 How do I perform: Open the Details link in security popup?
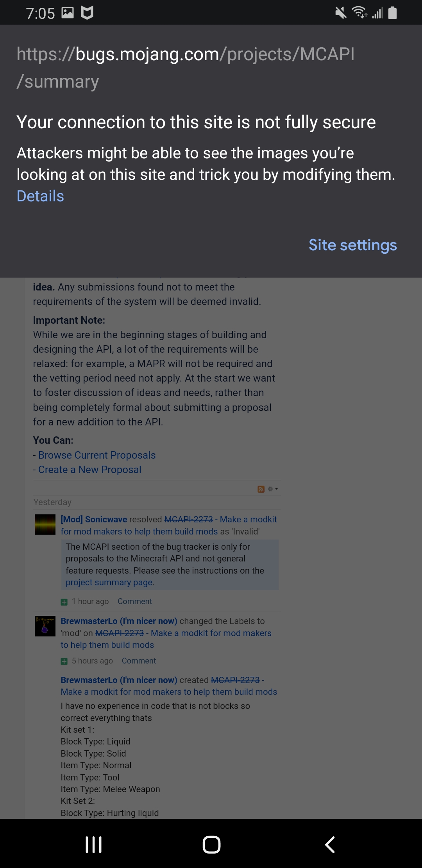[x=40, y=196]
